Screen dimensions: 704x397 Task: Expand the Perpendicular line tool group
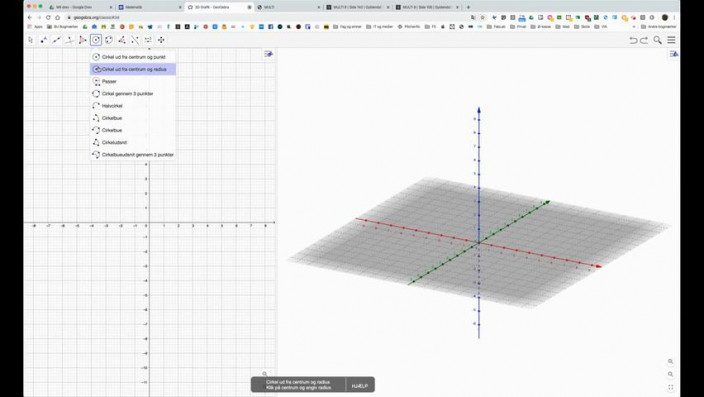pos(70,40)
